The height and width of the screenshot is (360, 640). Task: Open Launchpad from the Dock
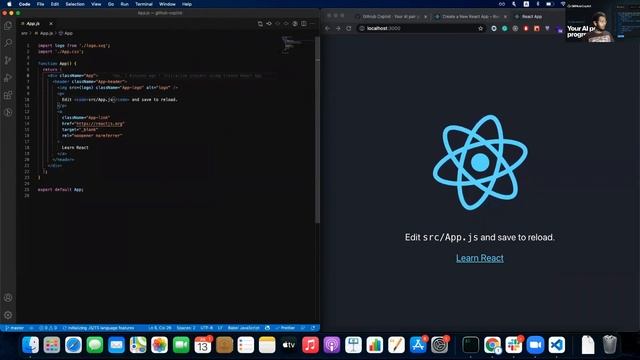(x=52, y=345)
